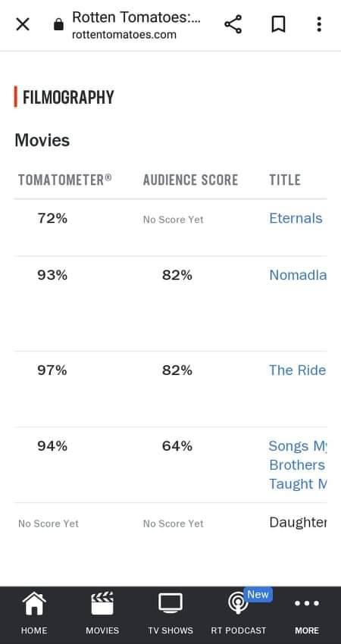
Task: Tap the rottentomatoes.com address text
Action: click(124, 35)
